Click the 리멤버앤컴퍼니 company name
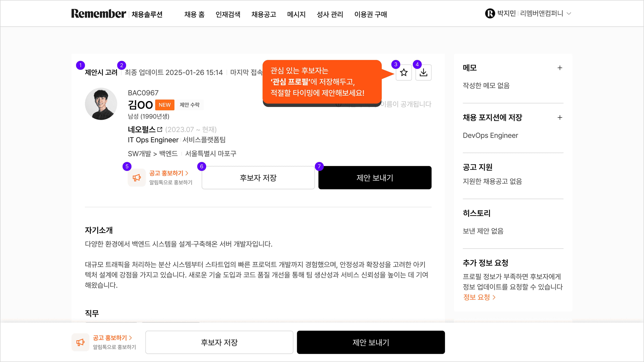Image resolution: width=644 pixels, height=362 pixels. (x=541, y=14)
